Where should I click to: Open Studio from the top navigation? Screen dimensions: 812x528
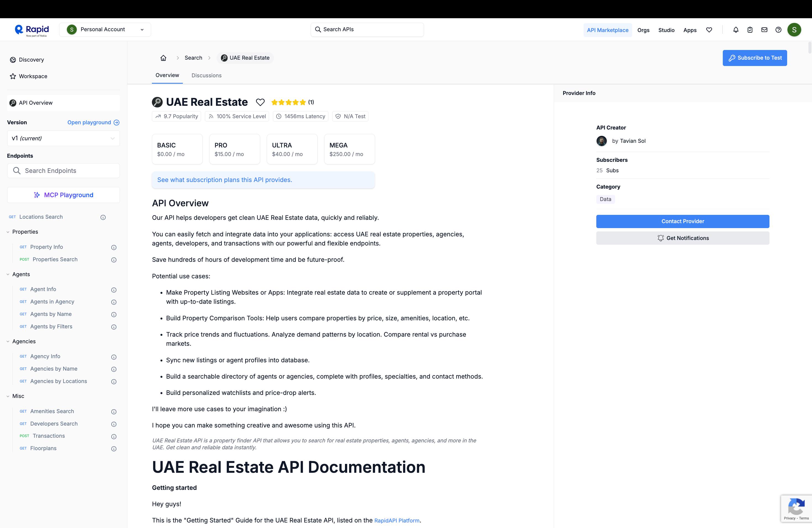point(666,30)
